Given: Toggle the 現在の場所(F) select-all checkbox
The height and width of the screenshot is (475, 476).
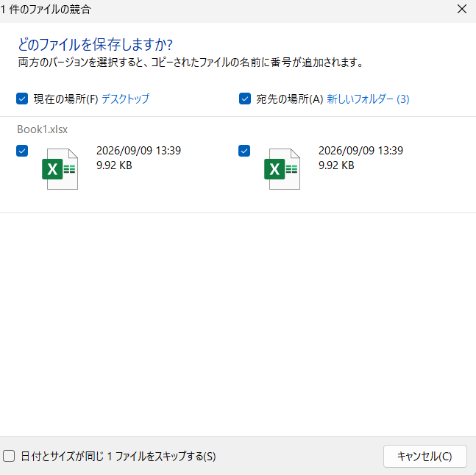Looking at the screenshot, I should 22,99.
